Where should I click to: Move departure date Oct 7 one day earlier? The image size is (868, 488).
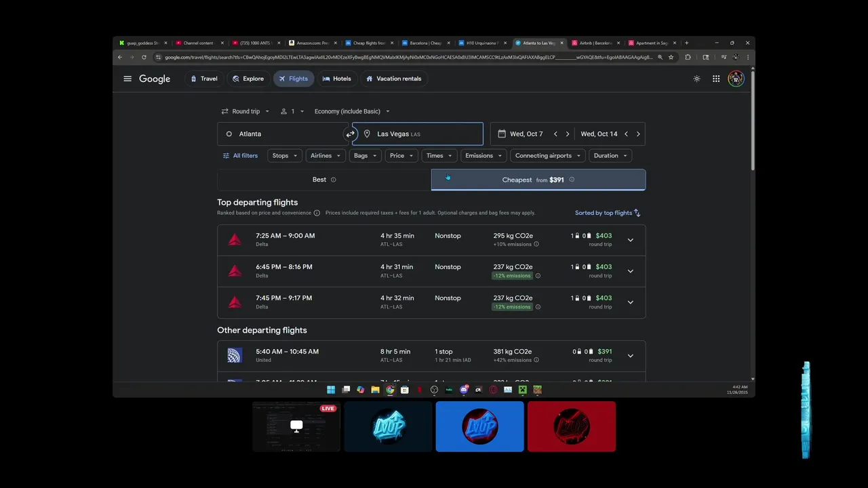(555, 134)
